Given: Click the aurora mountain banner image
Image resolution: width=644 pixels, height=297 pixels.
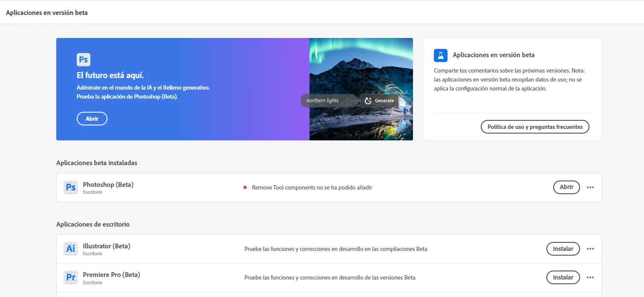Looking at the screenshot, I should [361, 89].
